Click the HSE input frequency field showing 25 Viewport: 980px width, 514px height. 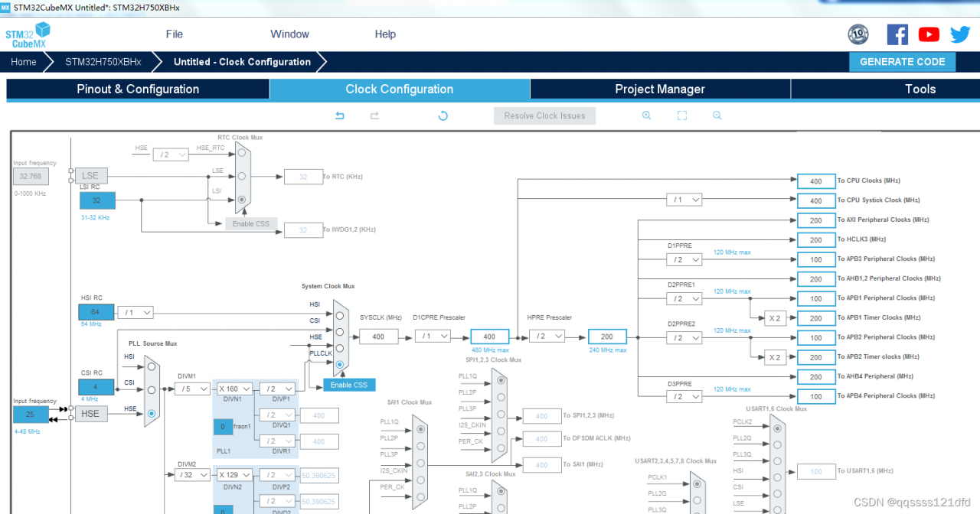[x=30, y=415]
